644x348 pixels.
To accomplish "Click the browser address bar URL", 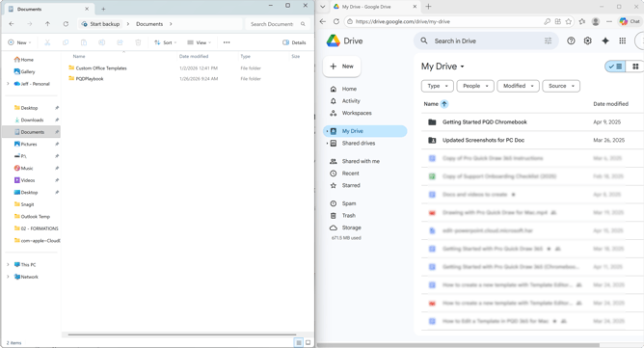I will tap(403, 21).
